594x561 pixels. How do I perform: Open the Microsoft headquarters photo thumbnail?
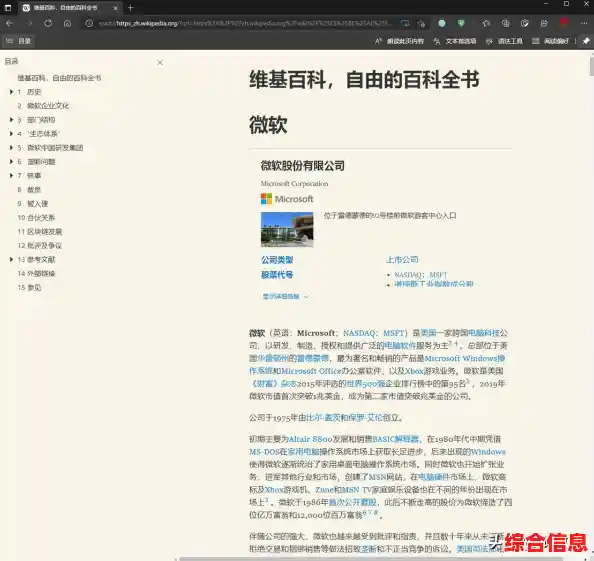tap(287, 229)
